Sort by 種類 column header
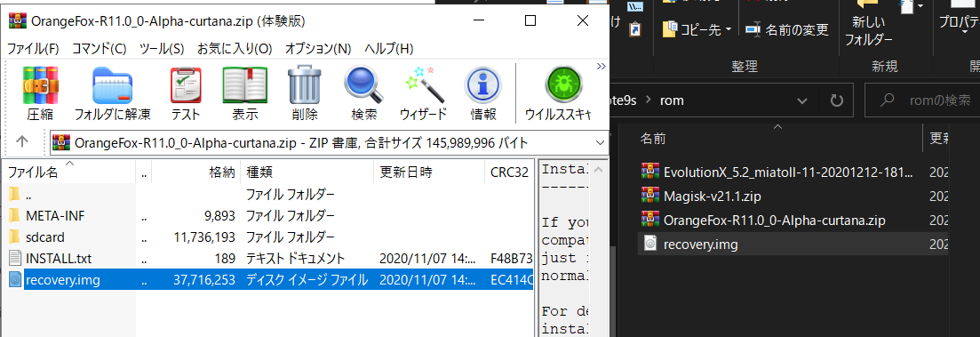The width and height of the screenshot is (980, 337). click(x=307, y=172)
